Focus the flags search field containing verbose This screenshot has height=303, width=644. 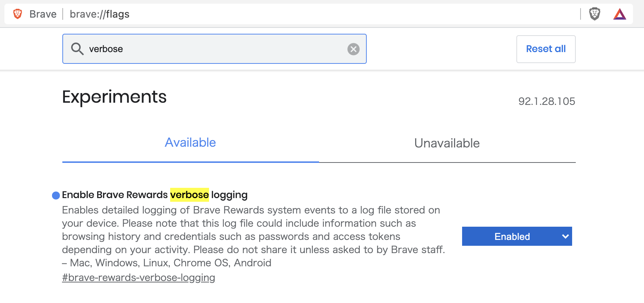(215, 49)
